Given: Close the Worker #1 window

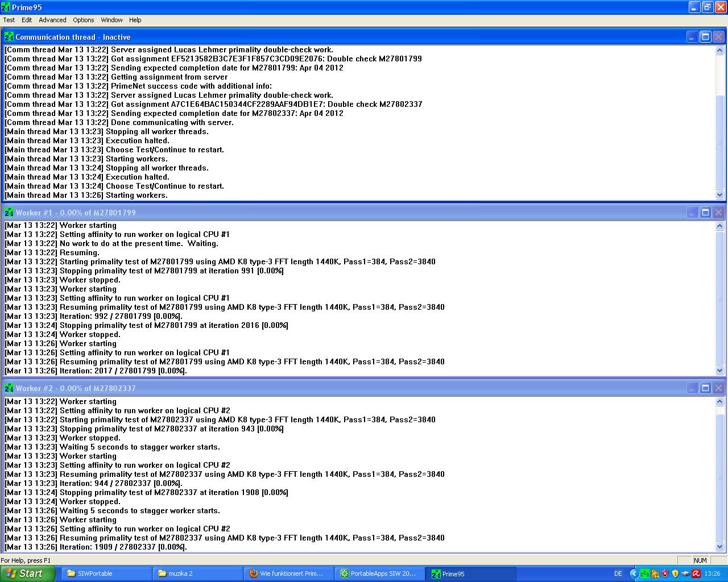Looking at the screenshot, I should pos(718,213).
